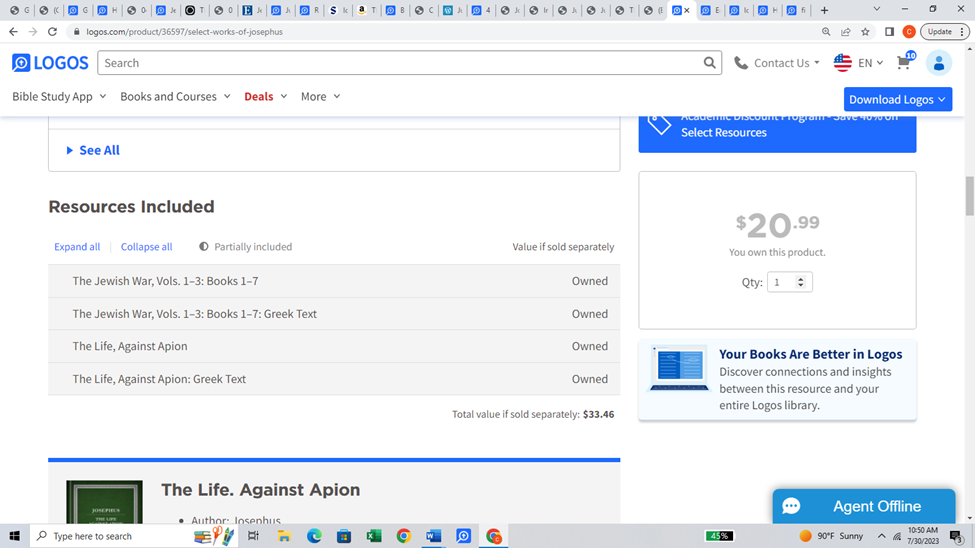The width and height of the screenshot is (975, 548).
Task: Open File Explorer from the taskbar
Action: click(284, 536)
